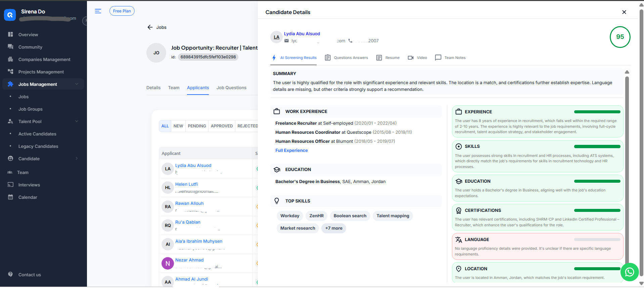
Task: Filter applicants by APPROVED
Action: pos(222,126)
